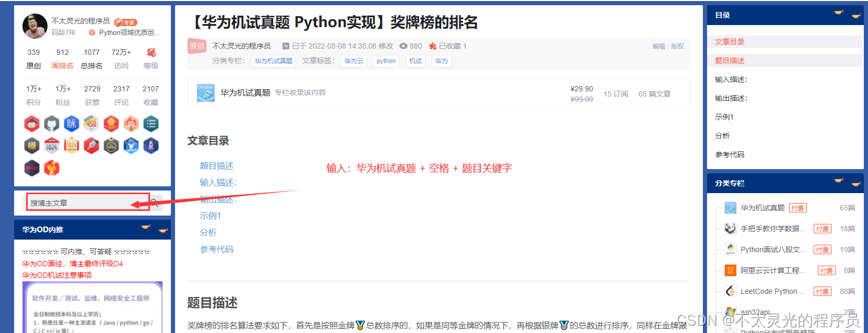
Task: Jump to 参考代码 in the article contents
Action: point(216,249)
